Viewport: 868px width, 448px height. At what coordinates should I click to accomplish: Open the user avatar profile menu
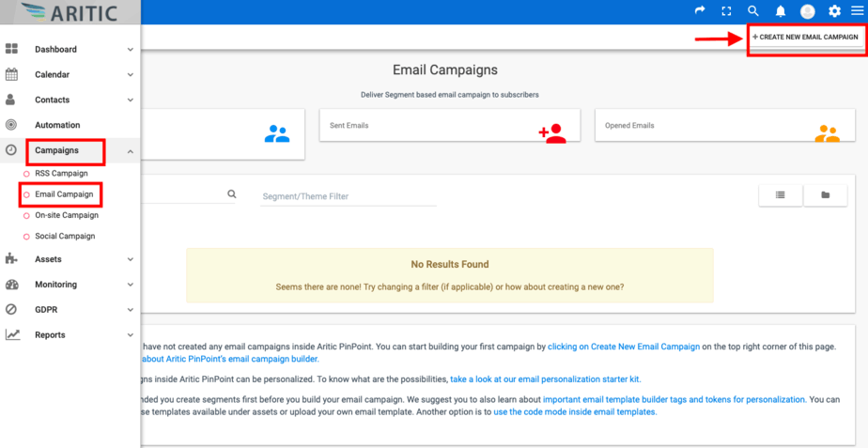coord(808,11)
